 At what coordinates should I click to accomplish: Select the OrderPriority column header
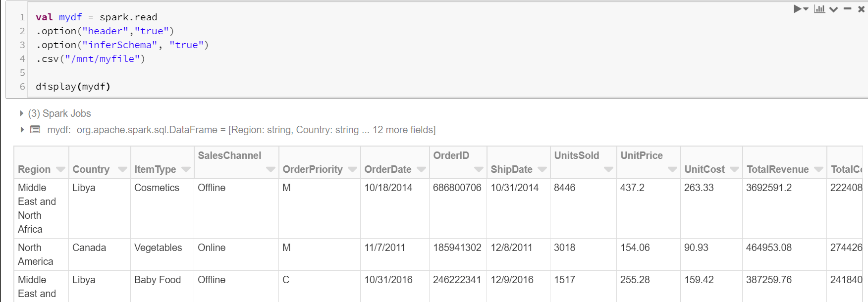tap(313, 169)
